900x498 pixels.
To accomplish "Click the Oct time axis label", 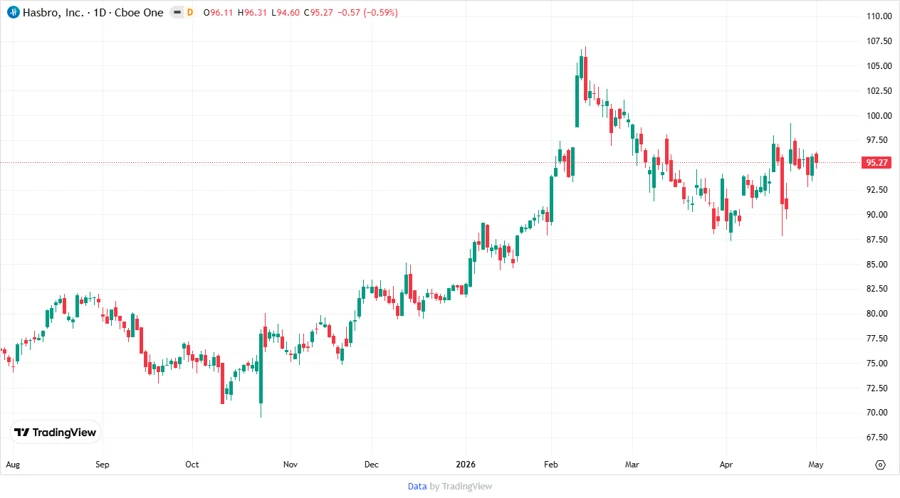I will [x=192, y=464].
